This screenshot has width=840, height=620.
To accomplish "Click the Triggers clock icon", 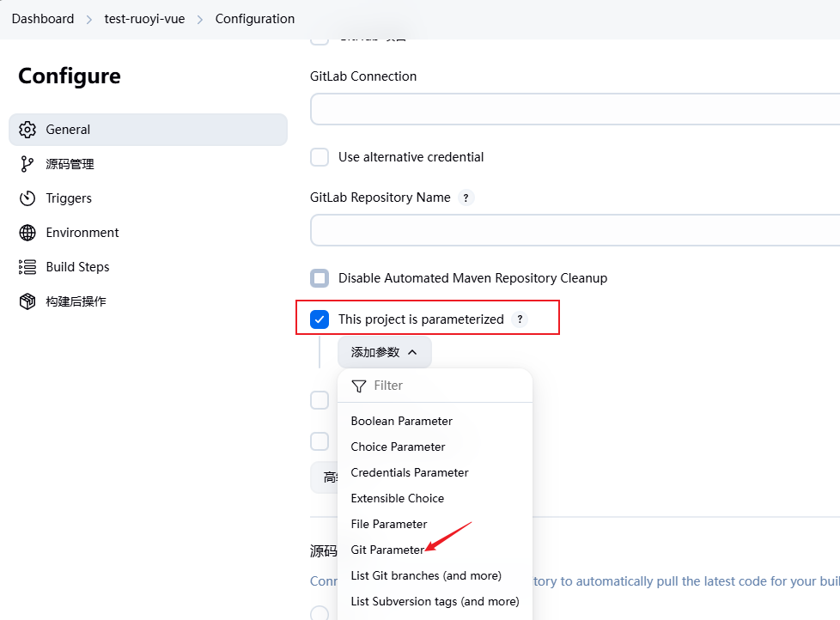I will pos(27,198).
